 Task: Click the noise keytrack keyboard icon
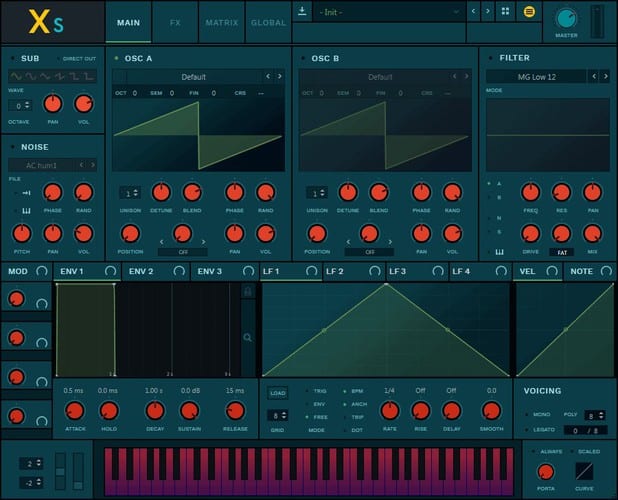coord(26,212)
